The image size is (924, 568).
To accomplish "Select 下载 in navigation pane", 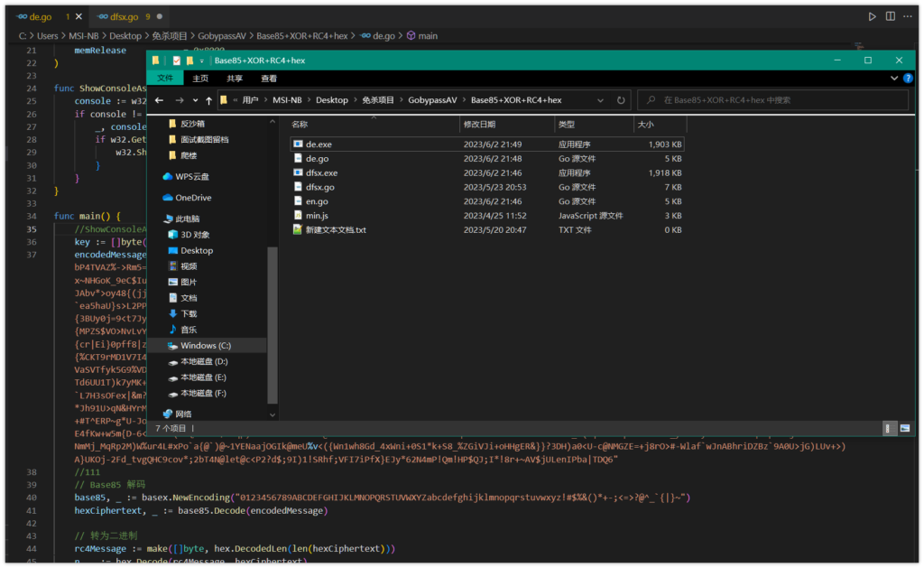I will (182, 314).
